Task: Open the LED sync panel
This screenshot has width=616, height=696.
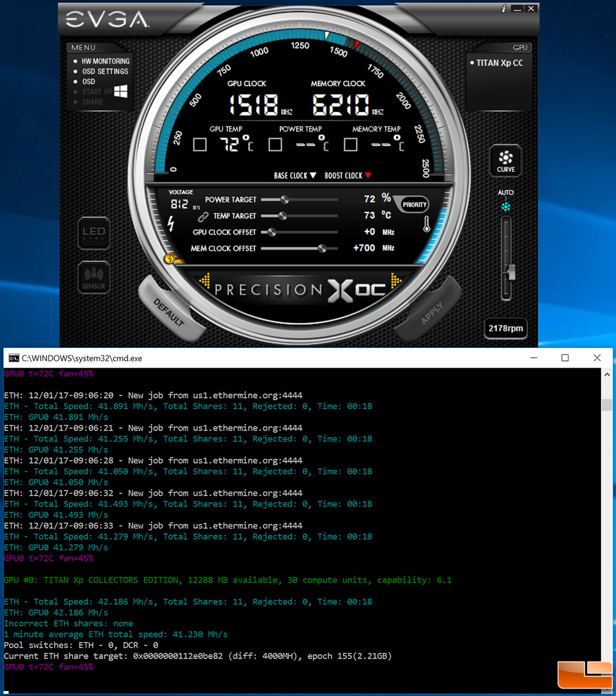Action: tap(94, 233)
